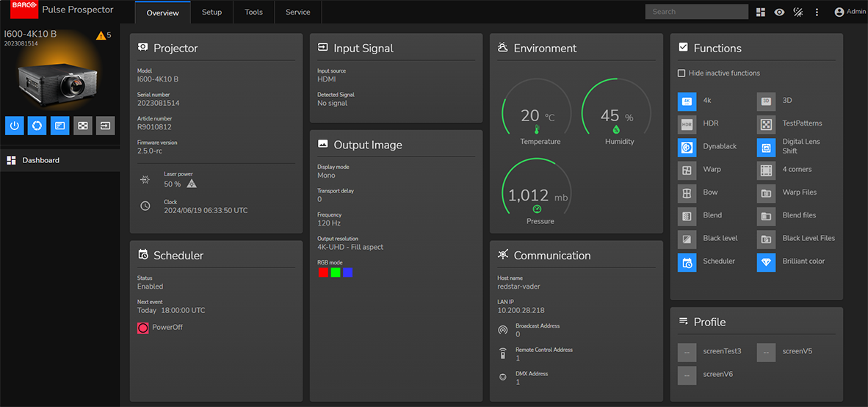Click the Warp function icon
The width and height of the screenshot is (868, 407).
coord(687,170)
